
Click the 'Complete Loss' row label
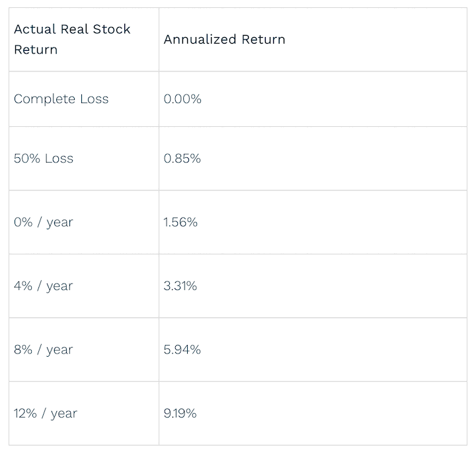[84, 99]
